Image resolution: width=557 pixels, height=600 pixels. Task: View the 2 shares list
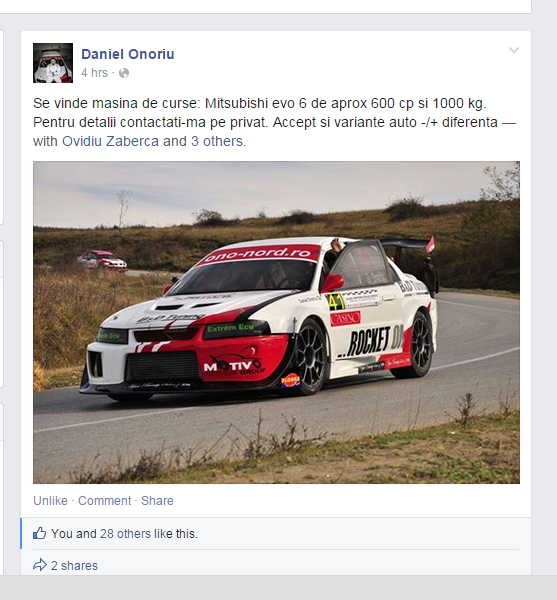point(74,566)
